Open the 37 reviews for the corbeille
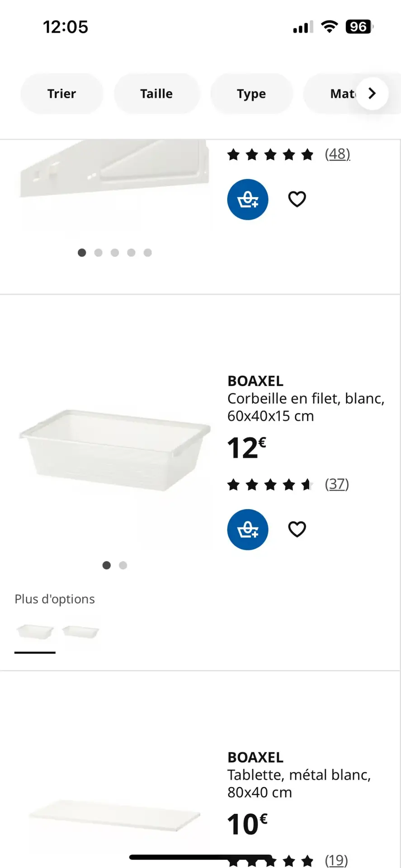Image resolution: width=401 pixels, height=868 pixels. coord(337,484)
